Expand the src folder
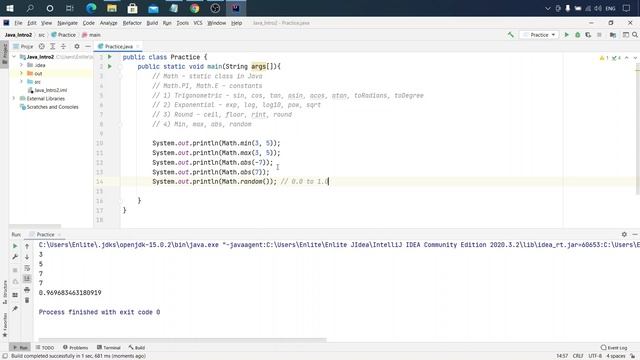The image size is (640, 360). (21, 82)
